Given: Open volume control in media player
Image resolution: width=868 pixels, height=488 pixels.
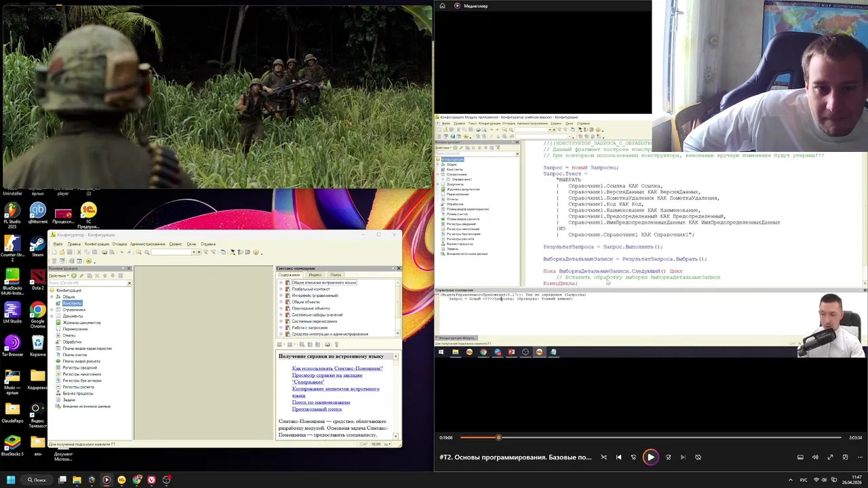Looking at the screenshot, I should [x=815, y=457].
